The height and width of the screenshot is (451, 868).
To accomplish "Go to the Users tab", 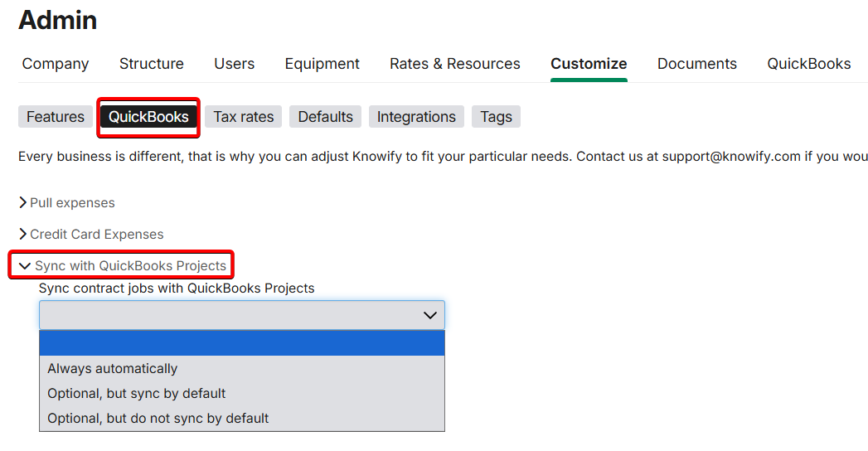I will [235, 64].
